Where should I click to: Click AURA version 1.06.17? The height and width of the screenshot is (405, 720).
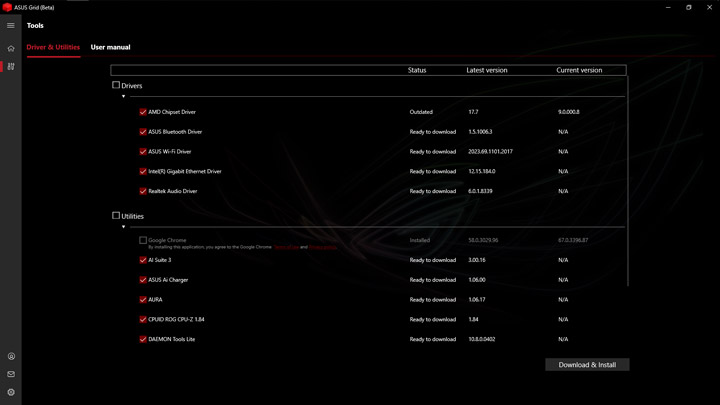point(477,299)
